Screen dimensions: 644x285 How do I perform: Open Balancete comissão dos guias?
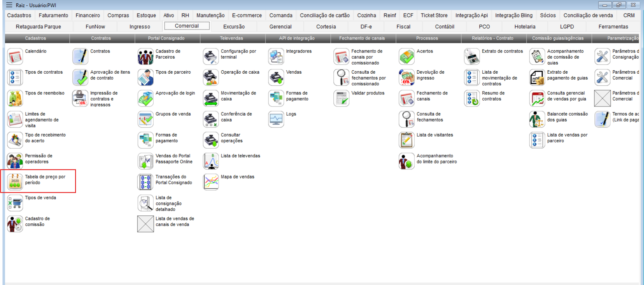click(537, 119)
